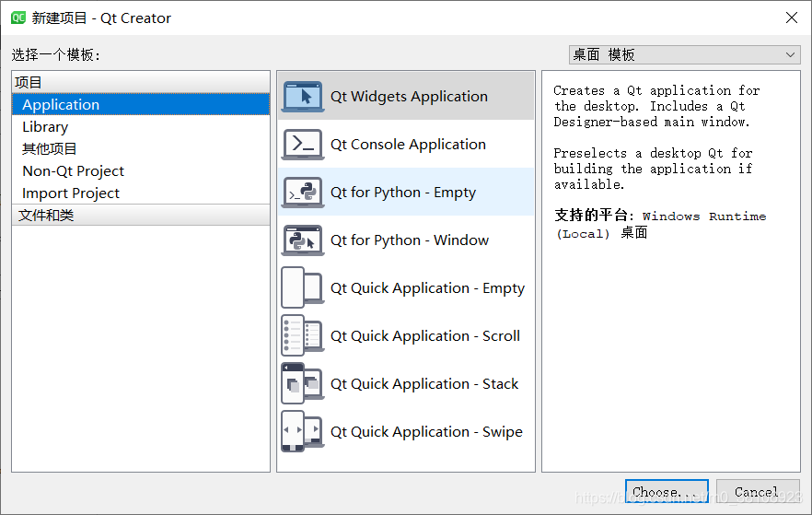Select 其他项目 category
The height and width of the screenshot is (515, 812).
click(x=141, y=149)
